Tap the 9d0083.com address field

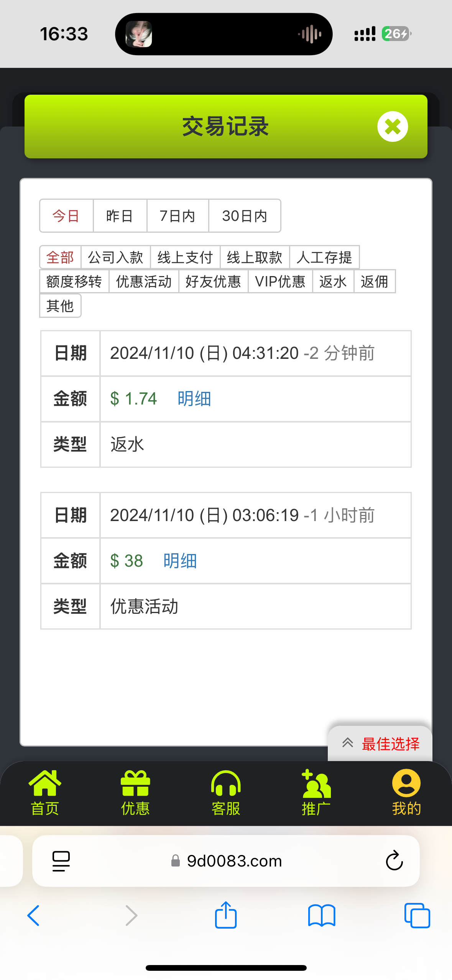pos(234,861)
